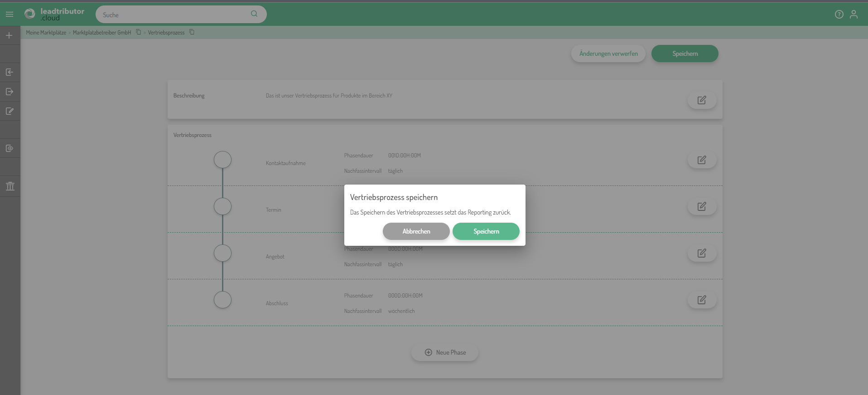
Task: Confirm with Speichern in the dialog
Action: coord(486,231)
